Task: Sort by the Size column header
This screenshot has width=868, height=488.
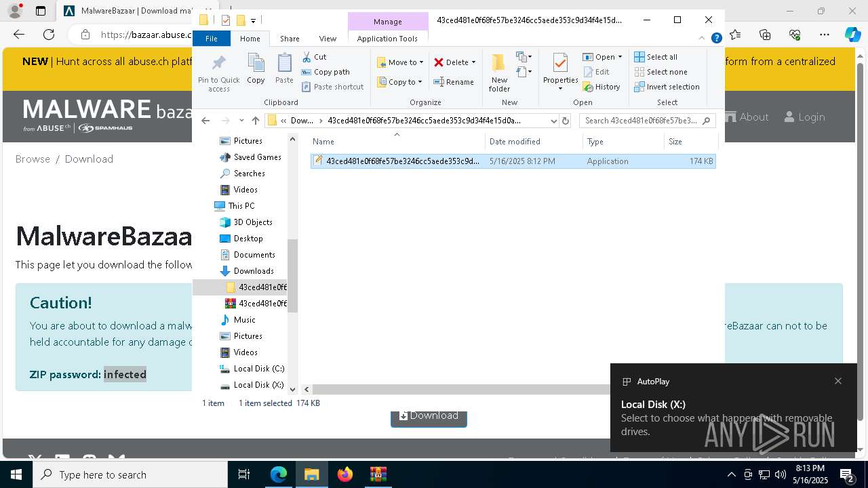Action: (690, 141)
